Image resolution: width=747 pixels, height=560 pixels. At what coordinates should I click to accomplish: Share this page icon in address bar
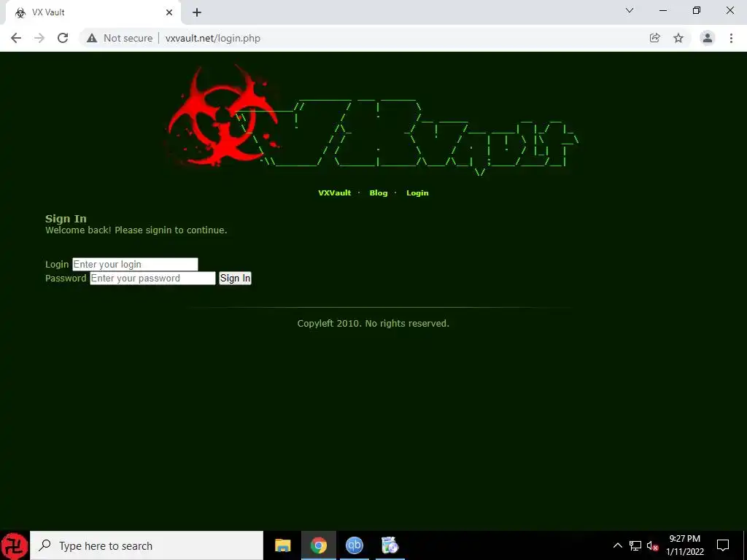tap(654, 38)
